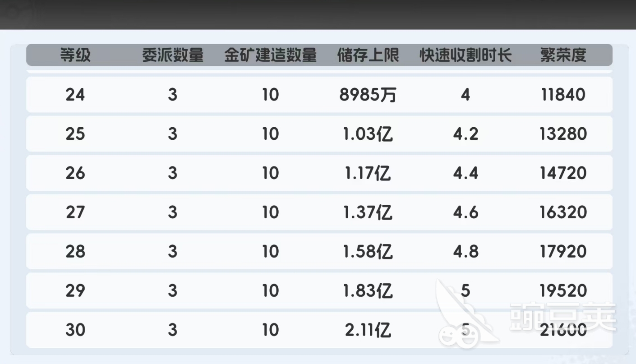Select the 繁荣度 column header
Image resolution: width=636 pixels, height=364 pixels.
pyautogui.click(x=563, y=55)
